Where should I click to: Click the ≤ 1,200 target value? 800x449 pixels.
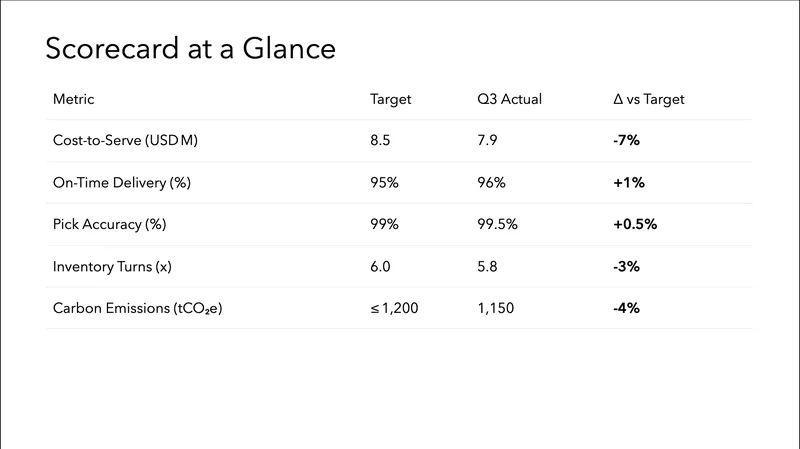click(394, 308)
